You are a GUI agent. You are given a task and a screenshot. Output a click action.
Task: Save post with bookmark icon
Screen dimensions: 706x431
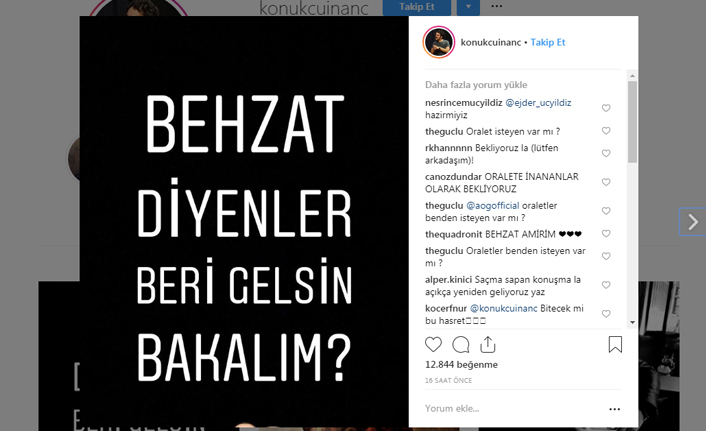(615, 345)
